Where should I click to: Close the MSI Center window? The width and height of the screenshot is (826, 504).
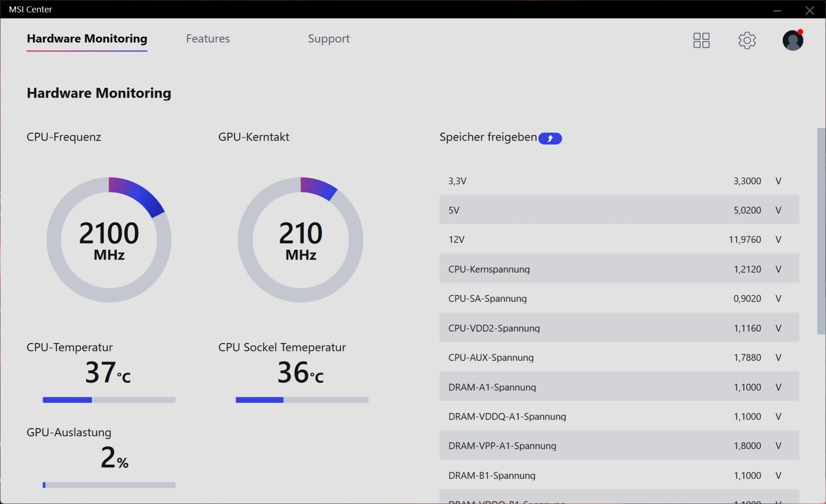pyautogui.click(x=810, y=10)
